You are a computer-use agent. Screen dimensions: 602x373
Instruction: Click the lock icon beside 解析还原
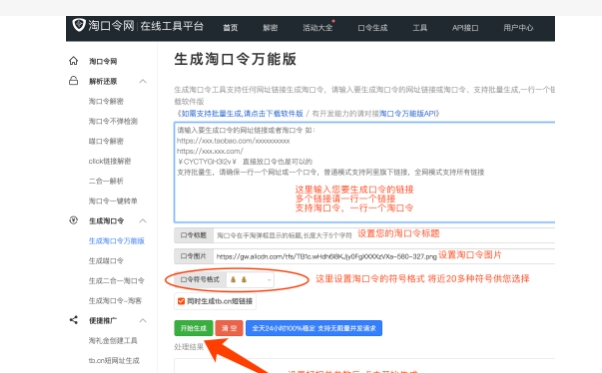[x=73, y=81]
